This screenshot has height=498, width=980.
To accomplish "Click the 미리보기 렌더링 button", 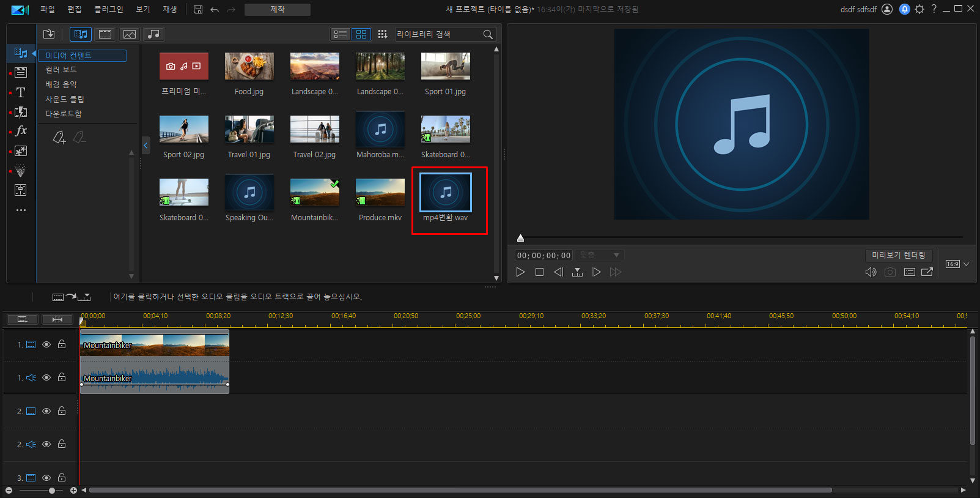I will 898,255.
